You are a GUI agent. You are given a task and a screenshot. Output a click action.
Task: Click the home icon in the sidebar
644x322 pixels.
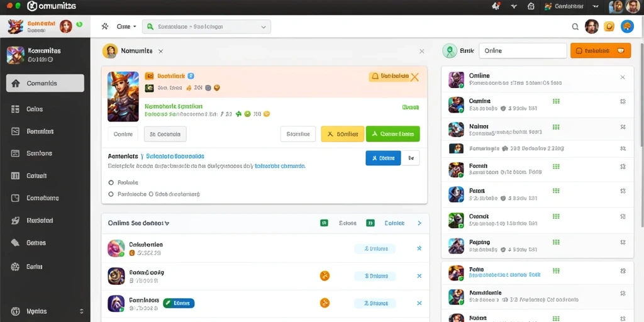click(16, 84)
